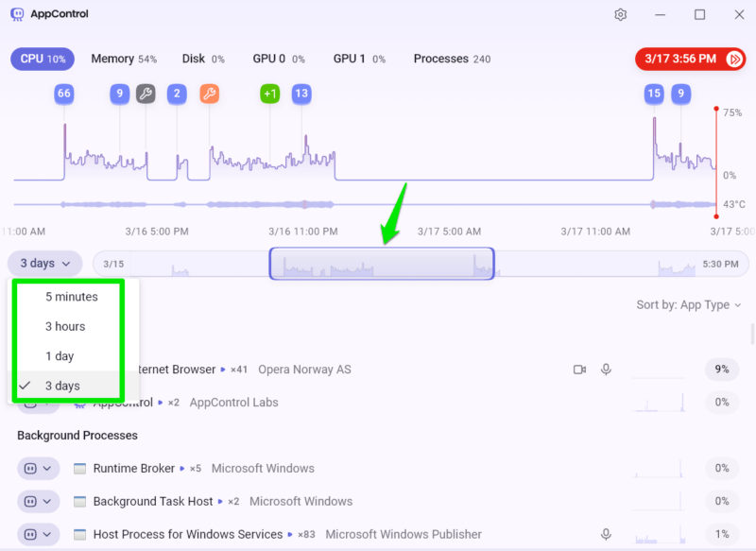This screenshot has height=551, width=756.
Task: Expand the Runtime Broker process group
Action: 45,468
